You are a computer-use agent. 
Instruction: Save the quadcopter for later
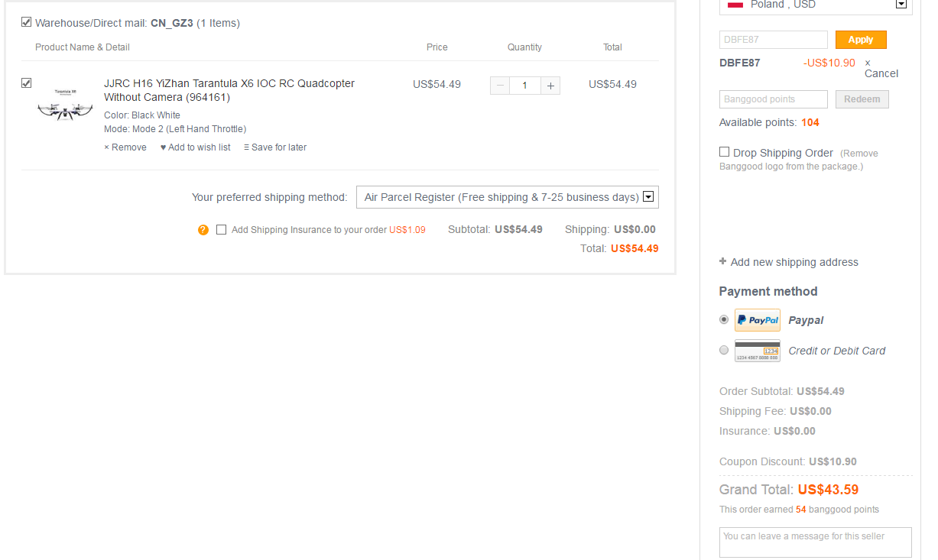(275, 147)
